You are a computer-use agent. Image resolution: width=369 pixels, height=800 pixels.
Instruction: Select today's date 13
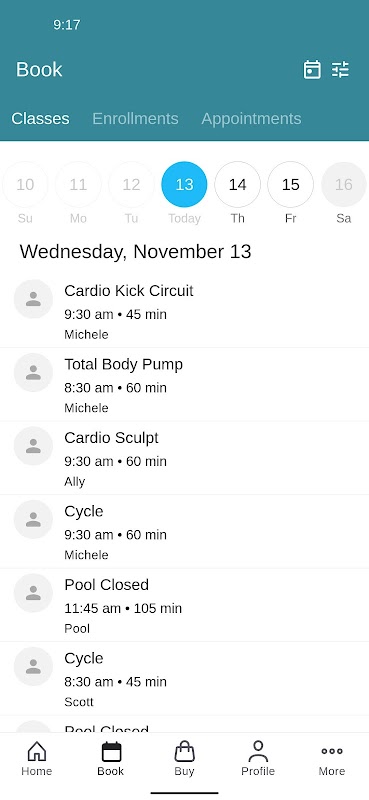[184, 184]
